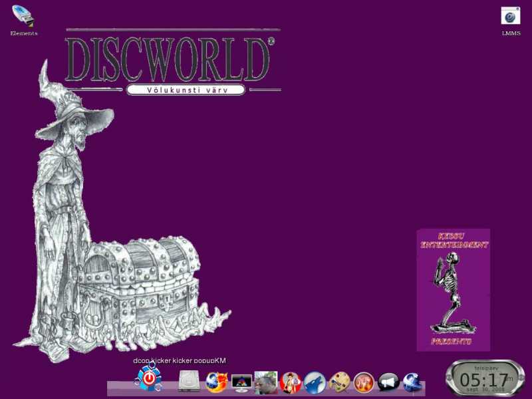The image size is (532, 399).
Task: Open the paint palette icon in the dock
Action: (339, 382)
